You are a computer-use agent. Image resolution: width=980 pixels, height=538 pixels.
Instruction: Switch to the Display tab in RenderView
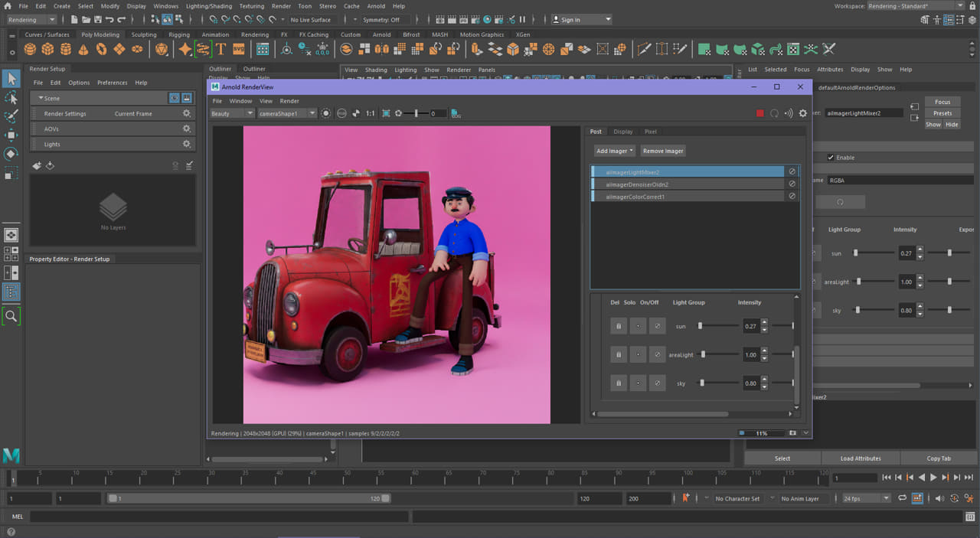tap(623, 131)
